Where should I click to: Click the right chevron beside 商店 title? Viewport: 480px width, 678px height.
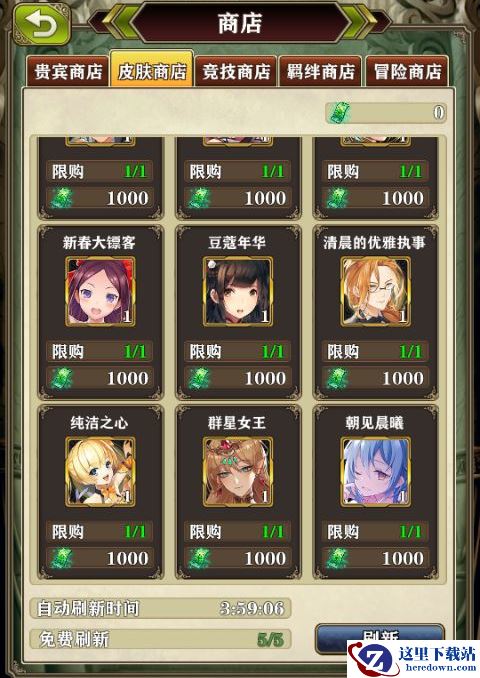point(364,22)
